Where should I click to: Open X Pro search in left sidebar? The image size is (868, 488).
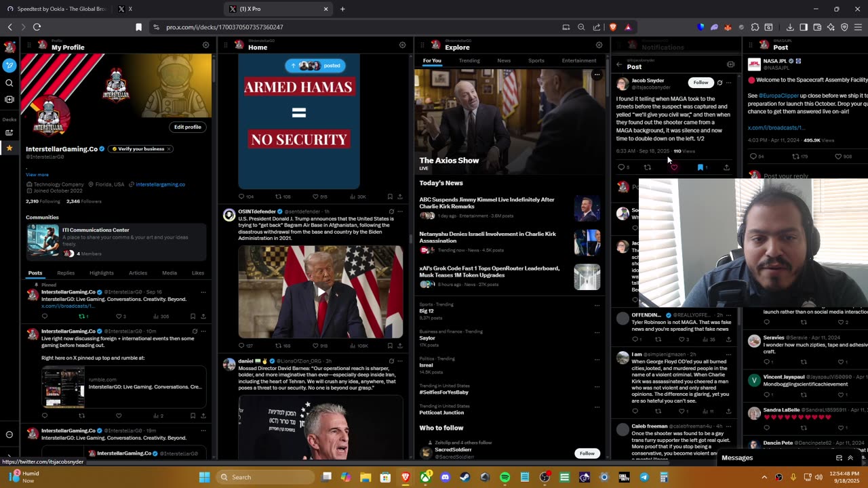coord(9,83)
